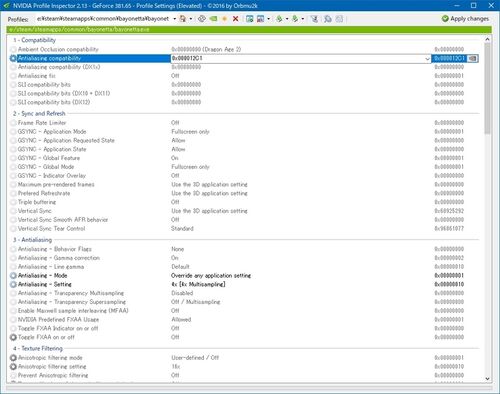The height and width of the screenshot is (394, 500).
Task: Select the Vertical Sync row
Action: coord(245,211)
